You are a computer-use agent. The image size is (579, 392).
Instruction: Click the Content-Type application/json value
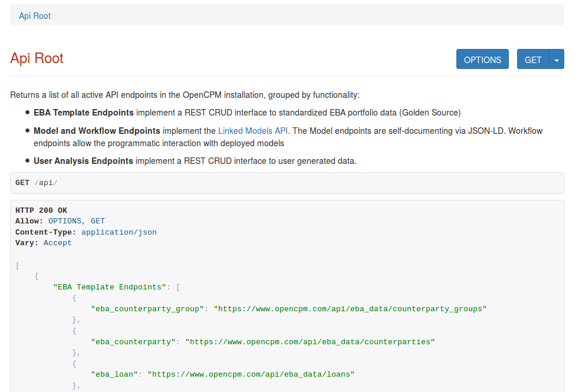118,232
